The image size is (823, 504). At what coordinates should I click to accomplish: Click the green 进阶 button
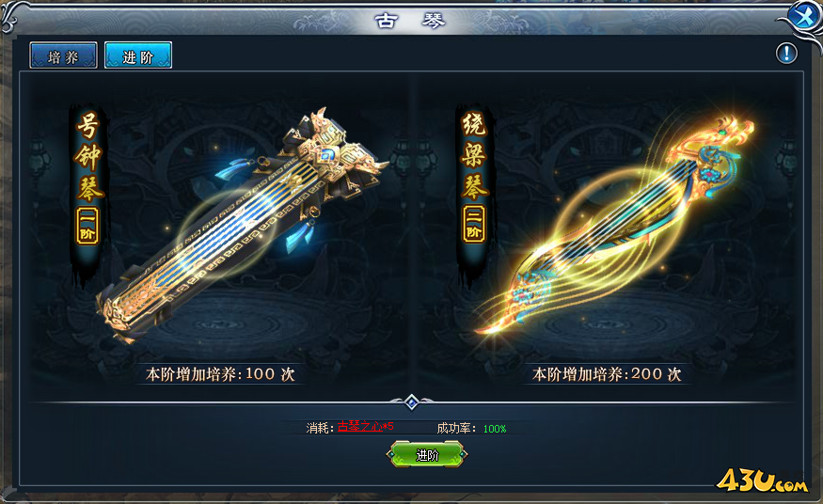coord(427,455)
